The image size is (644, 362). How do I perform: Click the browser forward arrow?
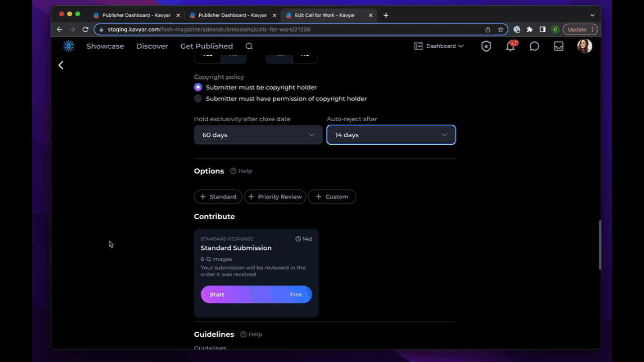click(x=72, y=29)
